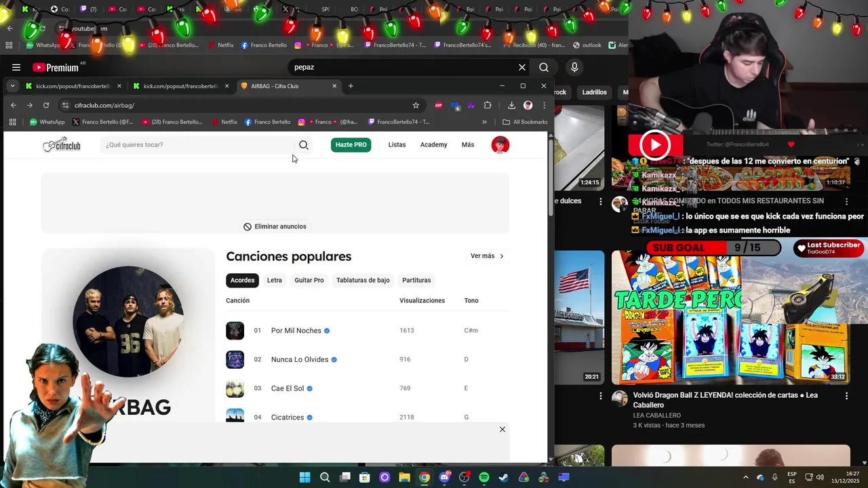Clear the YouTube search text 'pepaz'
This screenshot has width=868, height=488.
522,67
